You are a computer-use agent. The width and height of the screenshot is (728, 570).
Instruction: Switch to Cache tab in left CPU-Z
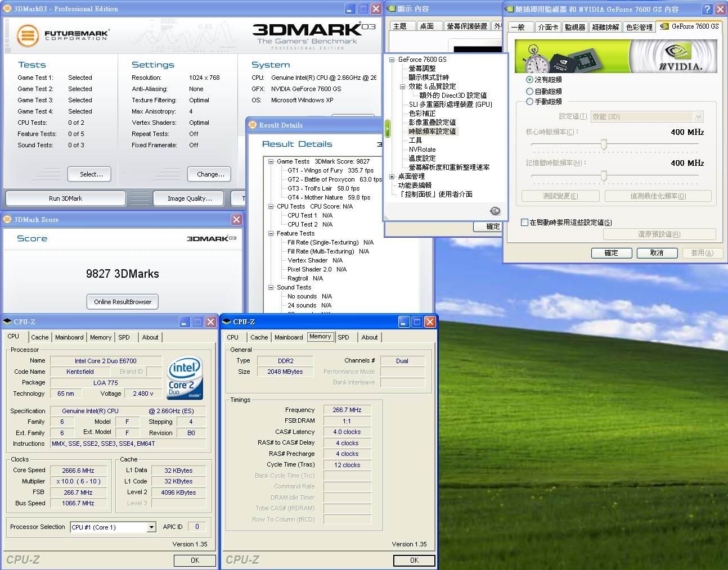(39, 337)
